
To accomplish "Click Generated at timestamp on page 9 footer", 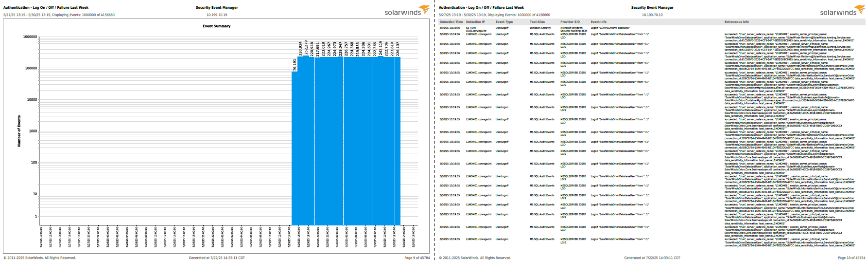I will click(x=217, y=258).
